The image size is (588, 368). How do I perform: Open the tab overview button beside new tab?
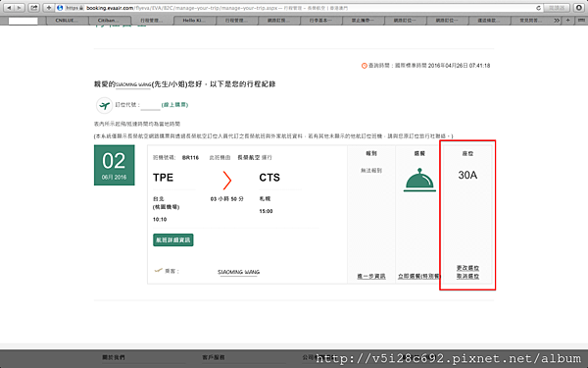580,21
